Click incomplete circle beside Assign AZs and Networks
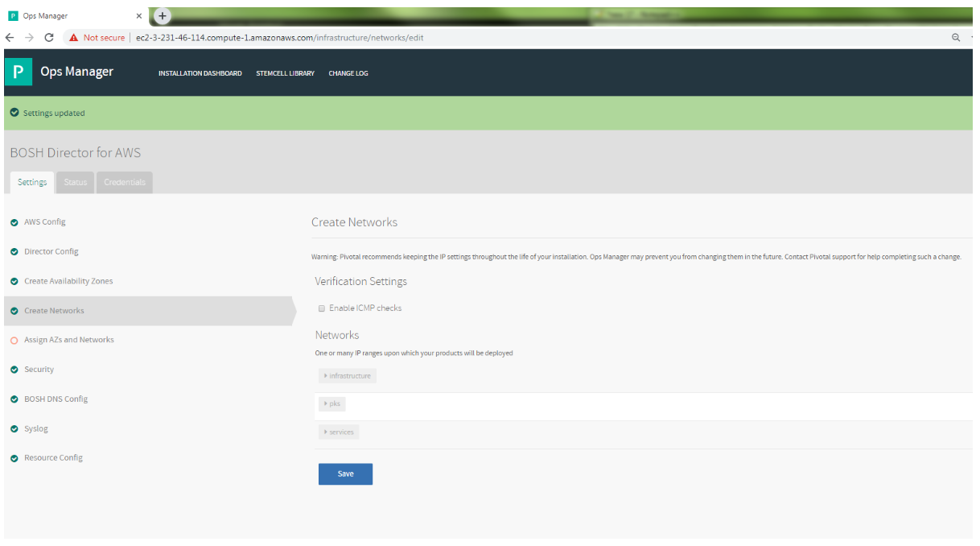The height and width of the screenshot is (546, 980). 14,341
